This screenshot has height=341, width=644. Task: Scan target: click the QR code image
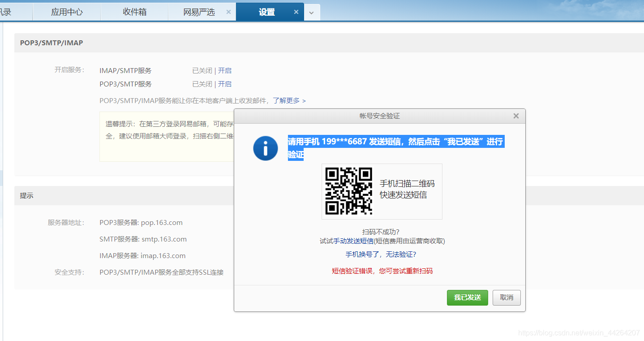click(349, 191)
